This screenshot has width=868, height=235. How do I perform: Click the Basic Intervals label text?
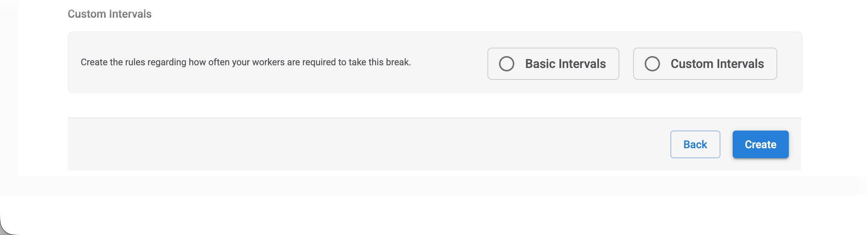coord(565,64)
